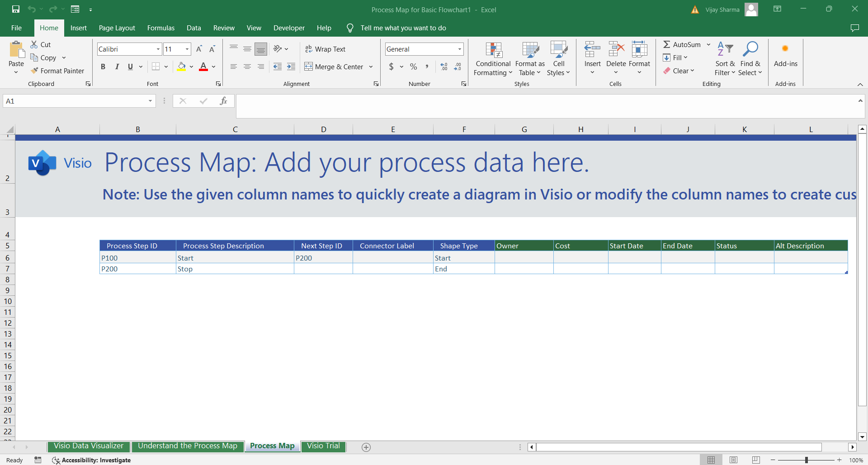868x465 pixels.
Task: Open the File menu
Action: (16, 28)
